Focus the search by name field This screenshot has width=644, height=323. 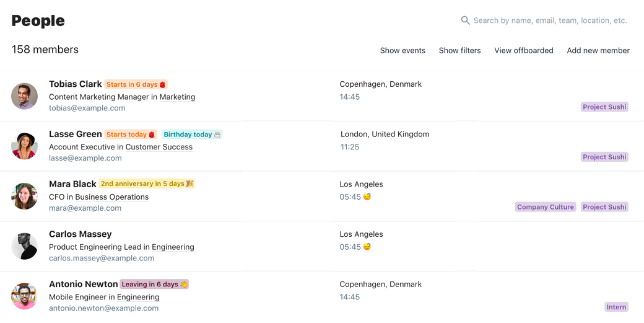(550, 20)
